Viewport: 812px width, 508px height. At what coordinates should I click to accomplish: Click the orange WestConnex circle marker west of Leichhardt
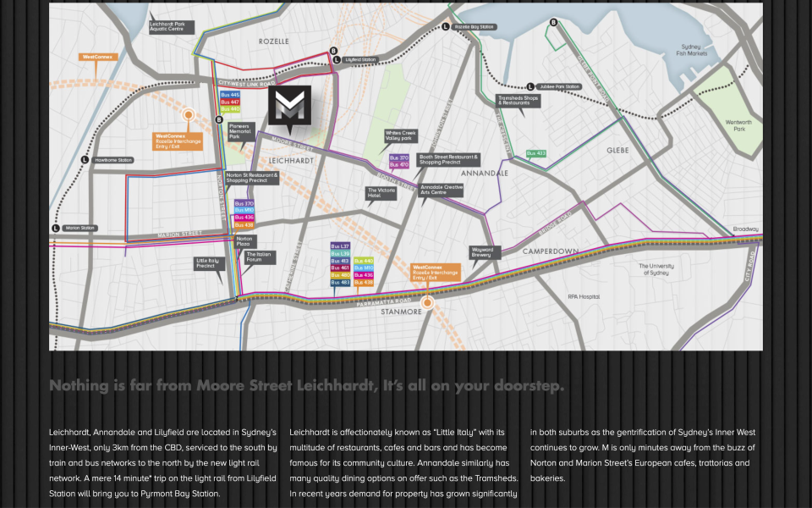(189, 115)
